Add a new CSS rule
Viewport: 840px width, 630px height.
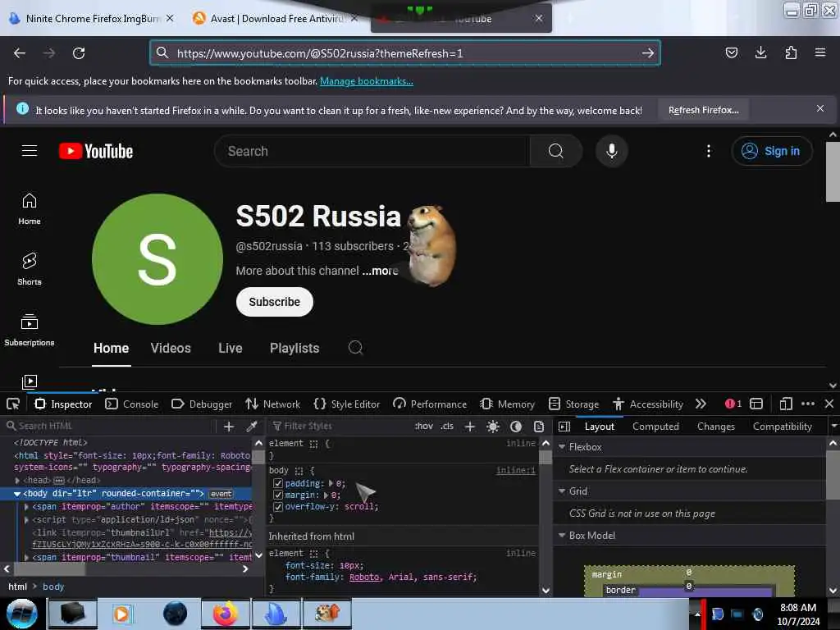pyautogui.click(x=470, y=427)
